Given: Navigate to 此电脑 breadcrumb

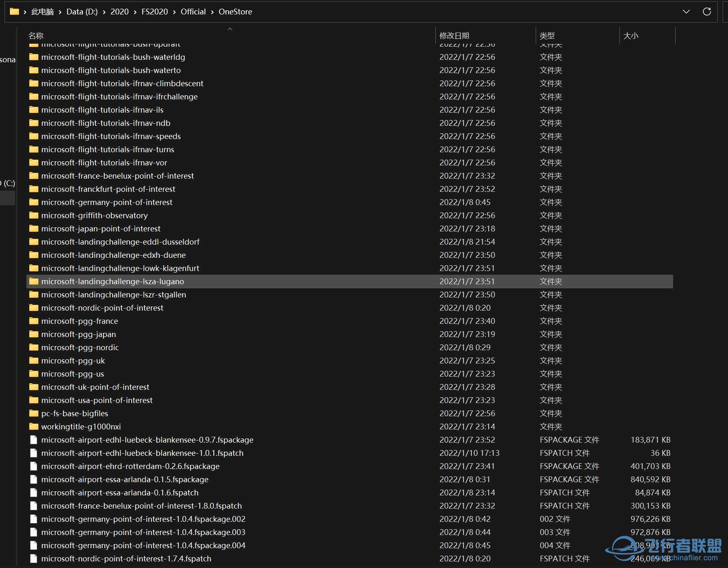Looking at the screenshot, I should (43, 12).
